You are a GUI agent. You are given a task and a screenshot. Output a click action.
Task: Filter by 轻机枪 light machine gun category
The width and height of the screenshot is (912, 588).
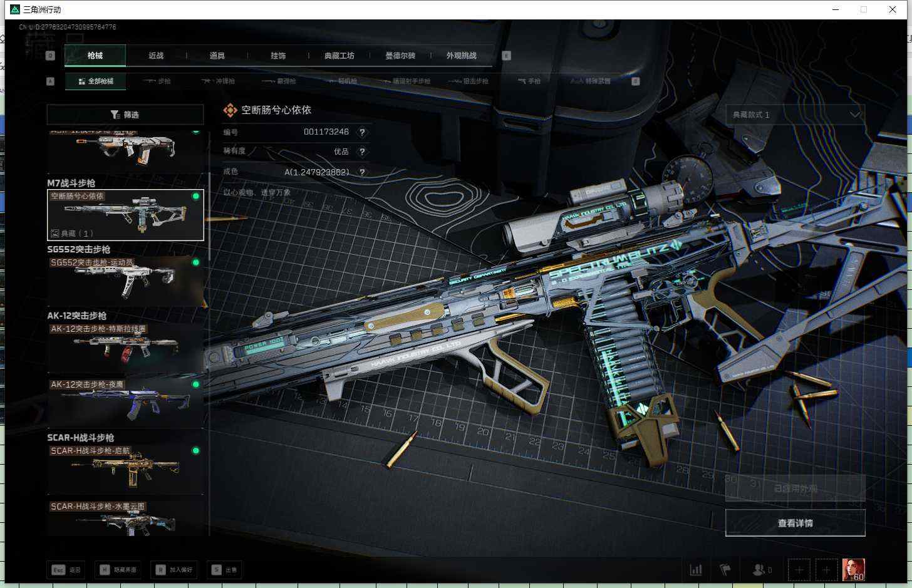(x=342, y=81)
